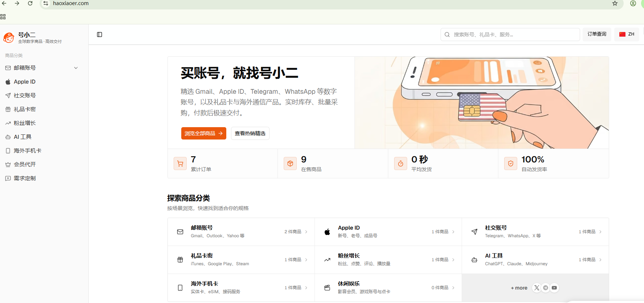Reload the haoxiaoer.com page
This screenshot has height=303, width=644.
(x=30, y=3)
